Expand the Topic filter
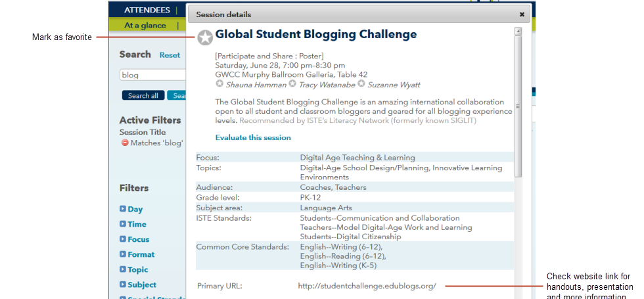Viewport: 644px width, 299px height. click(x=133, y=269)
